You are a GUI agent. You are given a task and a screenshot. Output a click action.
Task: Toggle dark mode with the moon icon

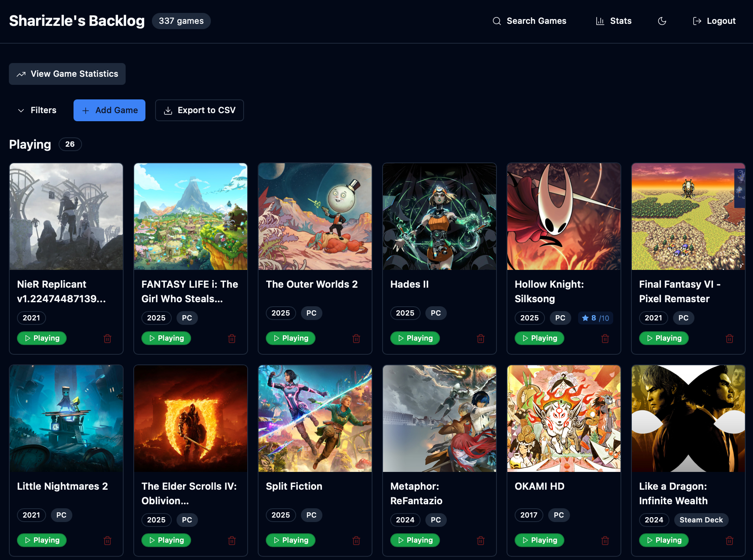click(662, 21)
